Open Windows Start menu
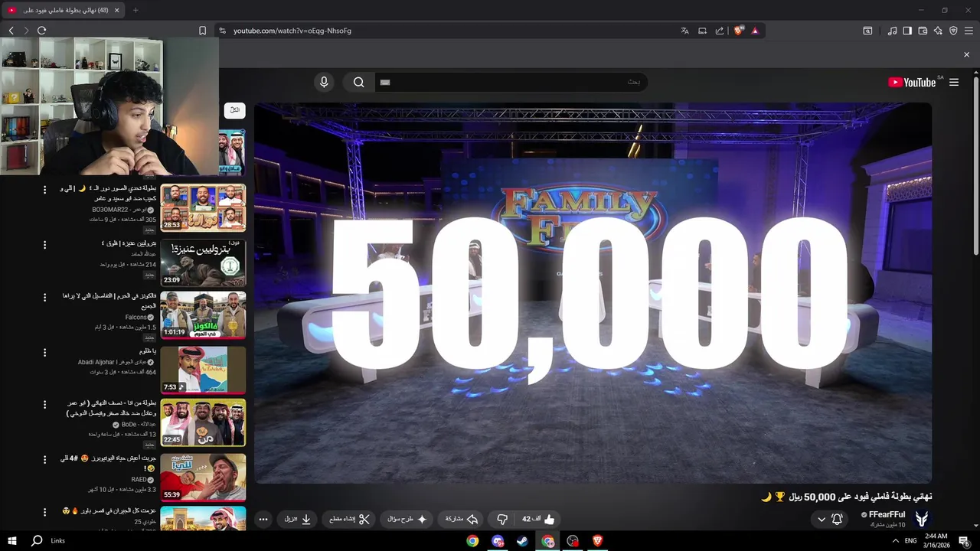980x551 pixels. point(13,540)
